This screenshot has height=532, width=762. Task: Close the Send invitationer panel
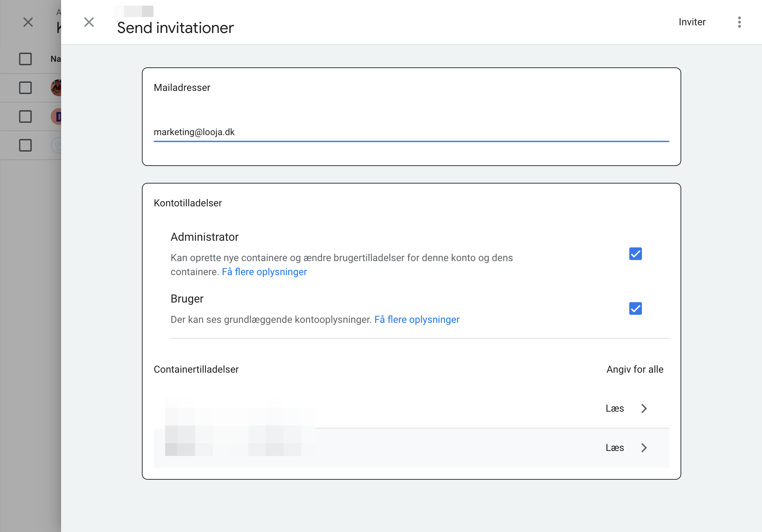click(x=89, y=22)
